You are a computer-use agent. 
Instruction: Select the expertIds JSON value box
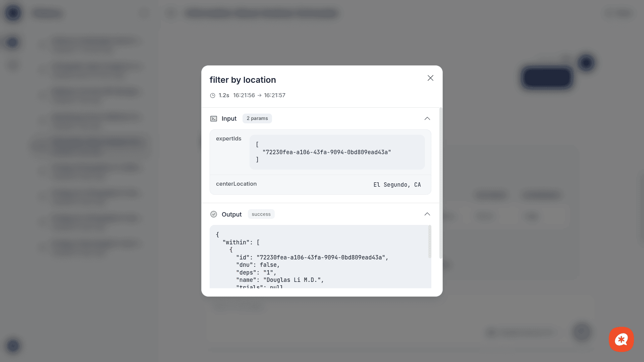coord(337,152)
